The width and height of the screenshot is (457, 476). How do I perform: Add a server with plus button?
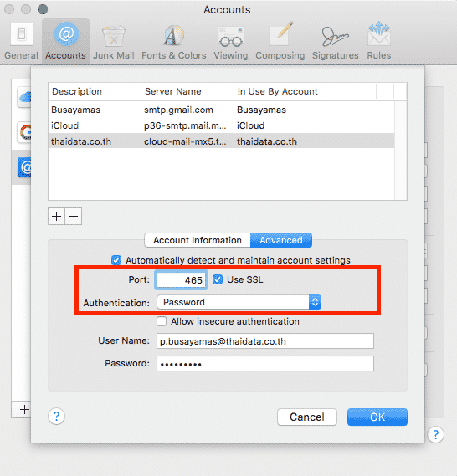point(56,216)
